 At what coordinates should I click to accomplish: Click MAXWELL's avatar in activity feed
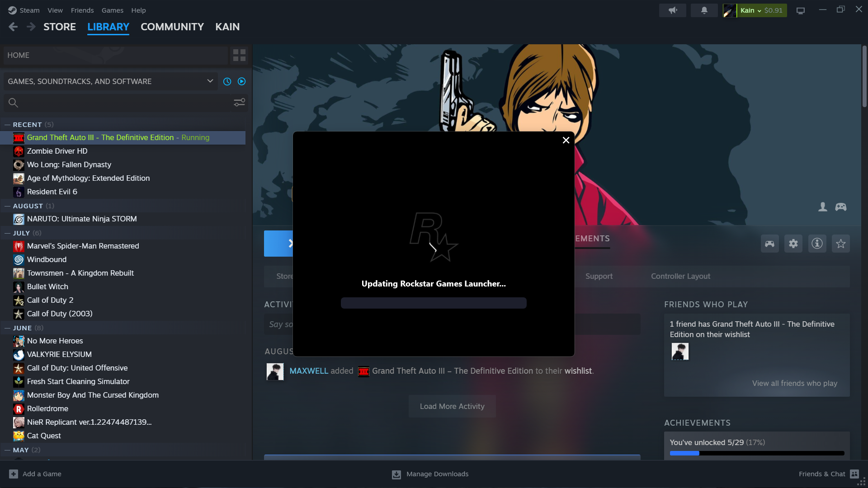(x=275, y=371)
